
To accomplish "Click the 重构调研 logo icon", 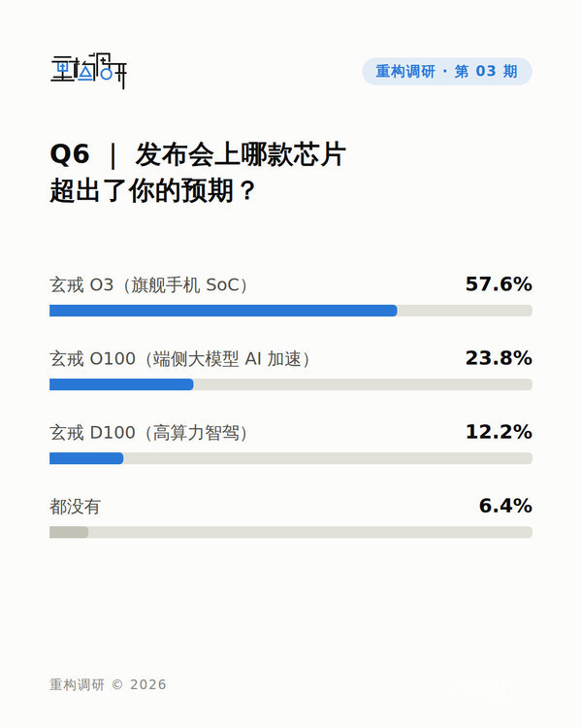I will click(88, 71).
